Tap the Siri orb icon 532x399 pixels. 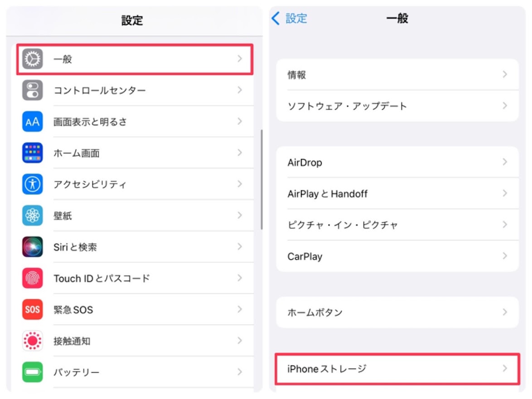33,247
